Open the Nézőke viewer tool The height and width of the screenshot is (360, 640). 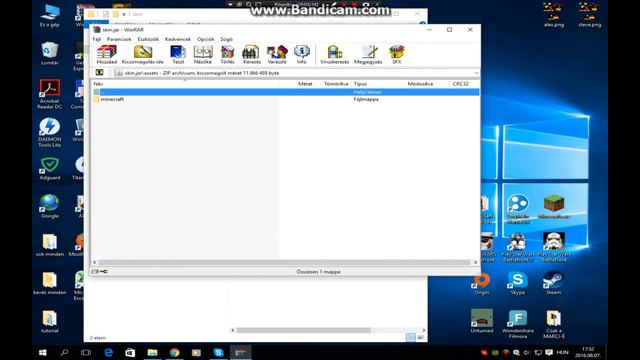coord(203,54)
